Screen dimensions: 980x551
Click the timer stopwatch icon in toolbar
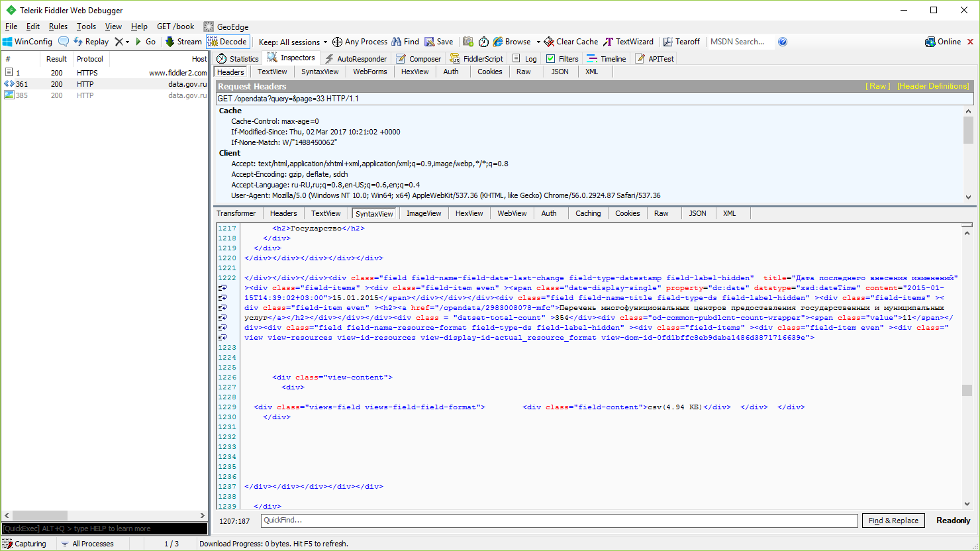pos(483,42)
